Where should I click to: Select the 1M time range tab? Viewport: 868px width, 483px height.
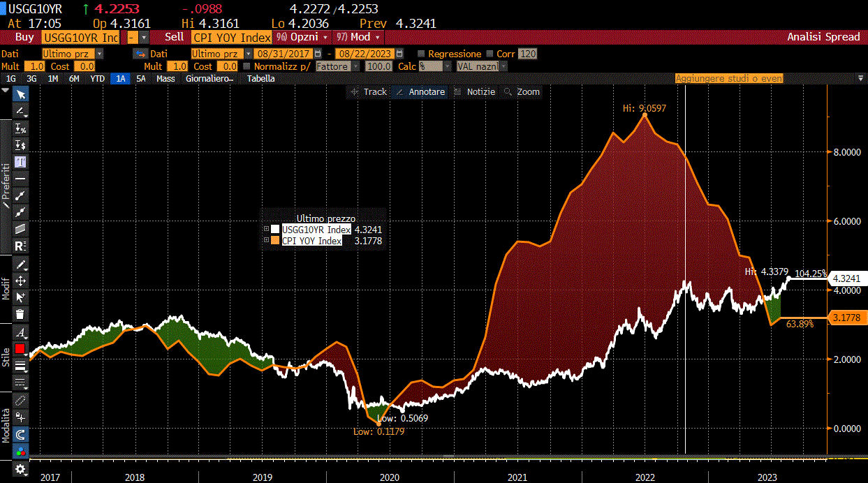click(53, 79)
